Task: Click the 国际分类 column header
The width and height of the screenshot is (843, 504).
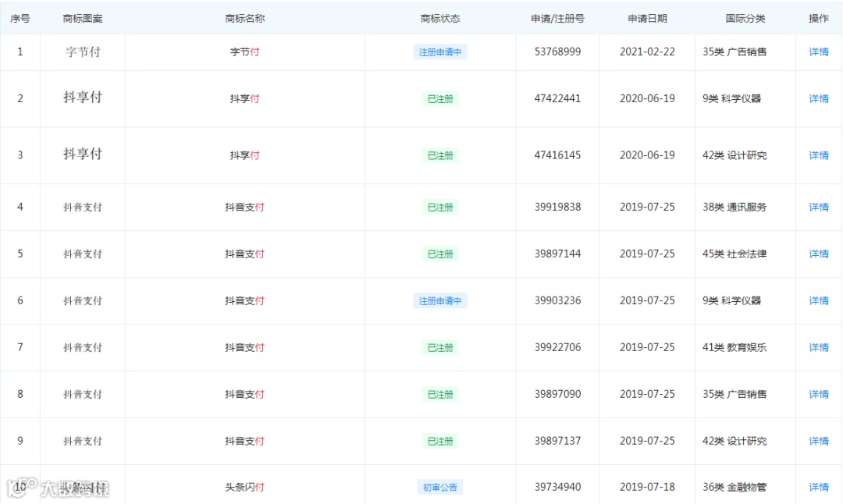Action: click(745, 19)
